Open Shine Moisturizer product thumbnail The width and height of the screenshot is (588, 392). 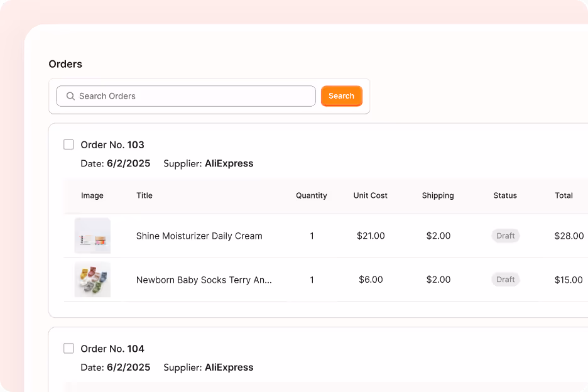tap(92, 236)
